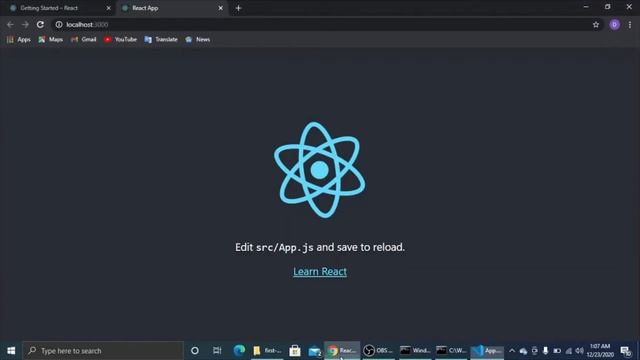The image size is (640, 360).
Task: Open the News bookmark
Action: click(198, 39)
